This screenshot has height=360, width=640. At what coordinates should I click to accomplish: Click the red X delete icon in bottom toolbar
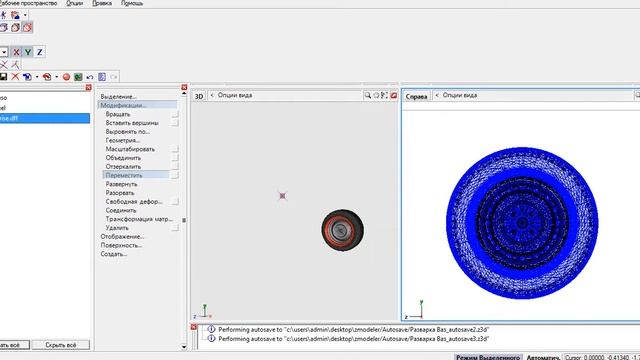(x=15, y=77)
